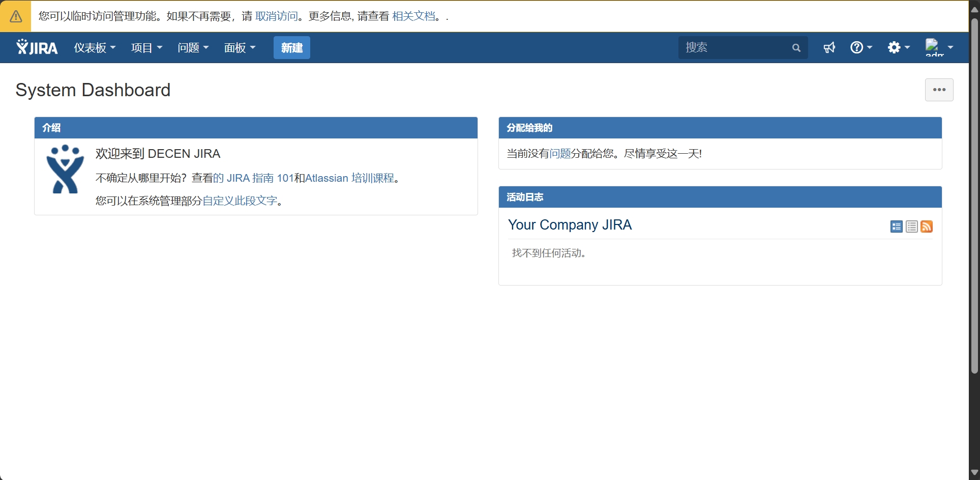The image size is (980, 480).
Task: Switch activity stream to full view icon
Action: coord(897,227)
